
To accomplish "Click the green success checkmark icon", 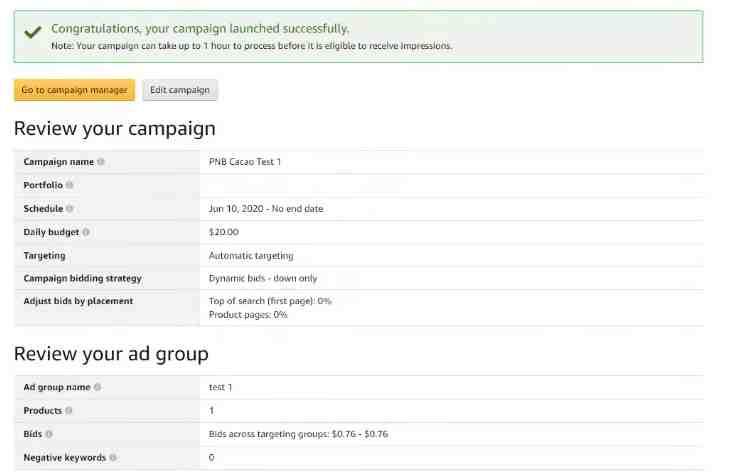I will (x=33, y=32).
